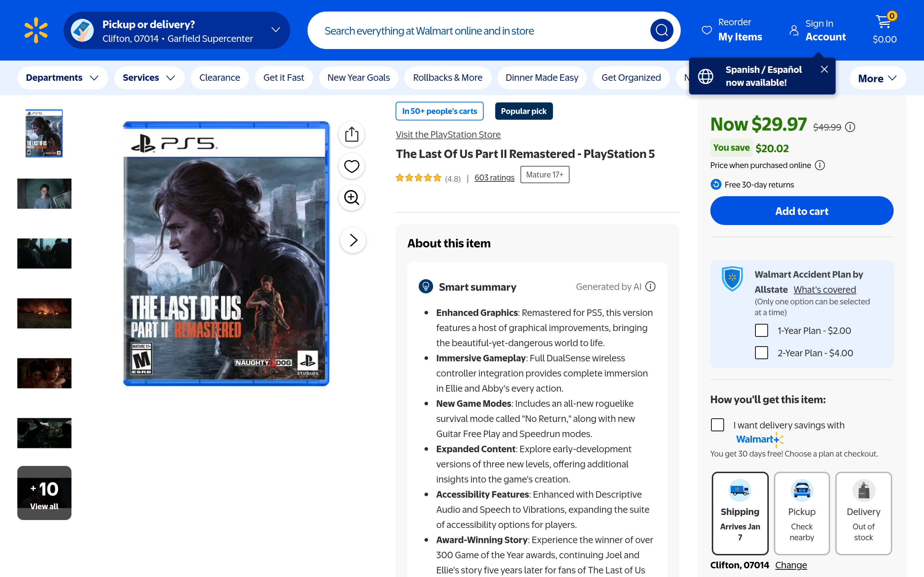Image resolution: width=924 pixels, height=577 pixels.
Task: Click the search magnifier button
Action: (x=661, y=30)
